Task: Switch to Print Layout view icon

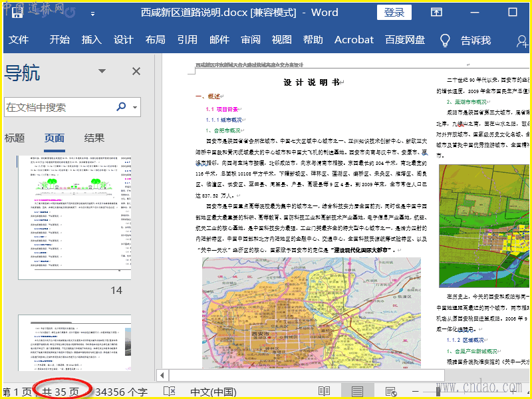Action: click(357, 392)
